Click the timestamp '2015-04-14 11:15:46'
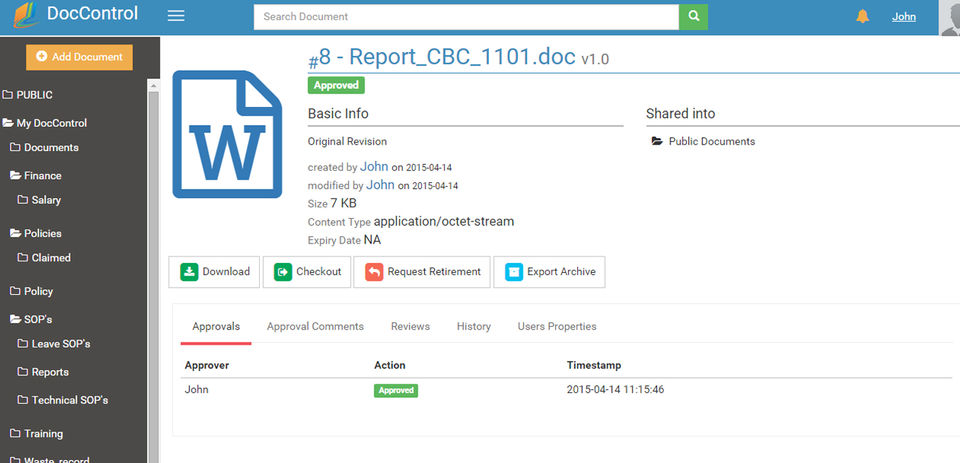 [x=615, y=390]
